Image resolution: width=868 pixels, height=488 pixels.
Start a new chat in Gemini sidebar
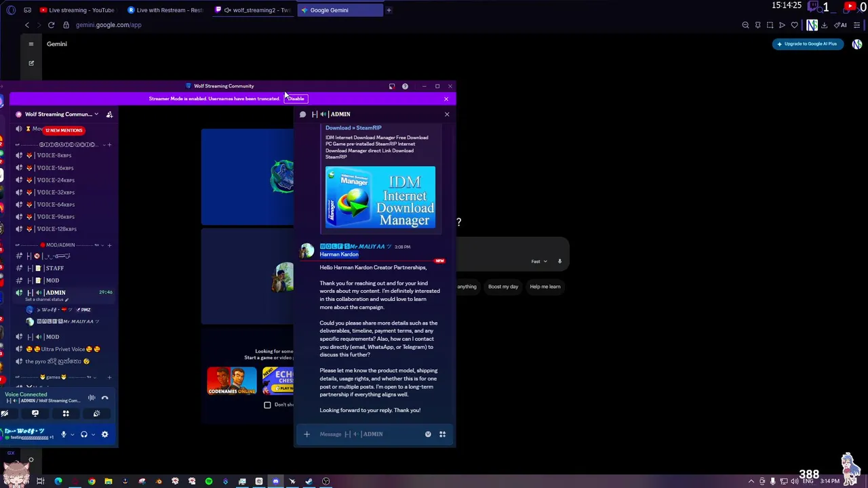[31, 63]
